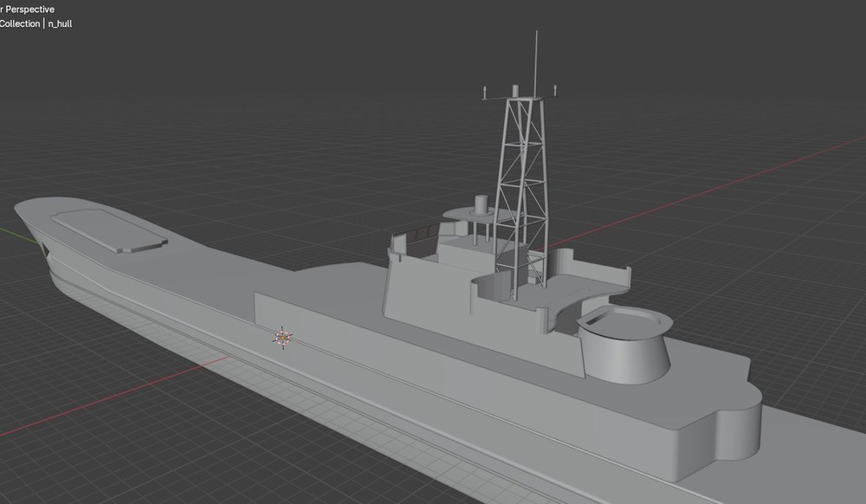Click the red X axis line left of the hull
Screen dimensions: 866x504
click(x=113, y=396)
